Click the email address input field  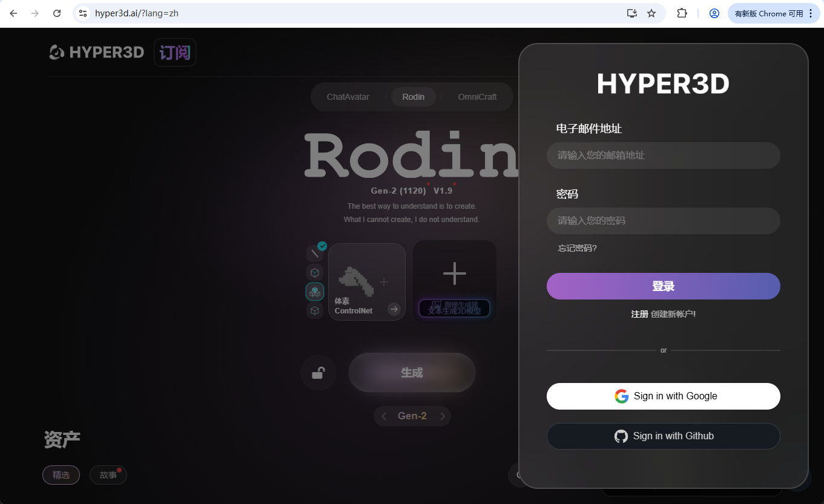click(x=664, y=155)
